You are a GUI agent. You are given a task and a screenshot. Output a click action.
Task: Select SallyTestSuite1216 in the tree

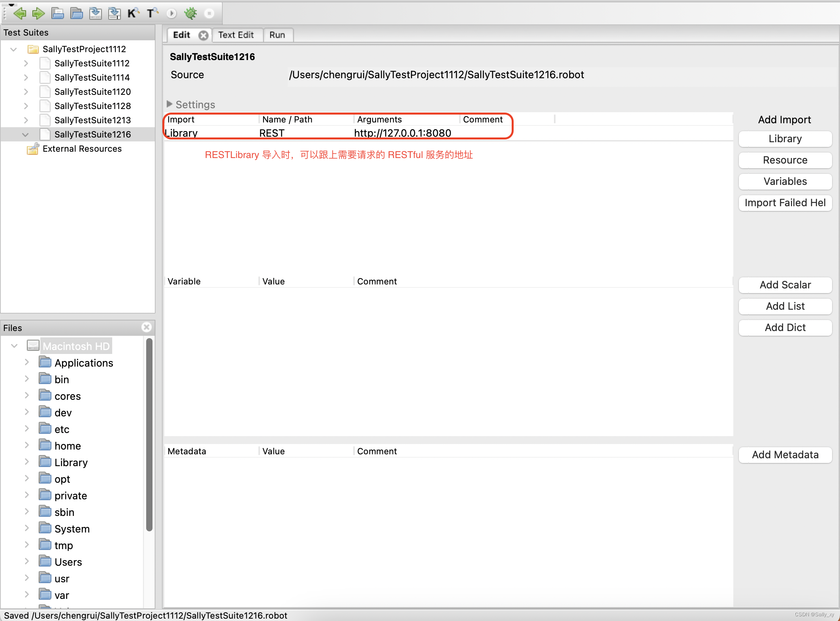tap(92, 134)
